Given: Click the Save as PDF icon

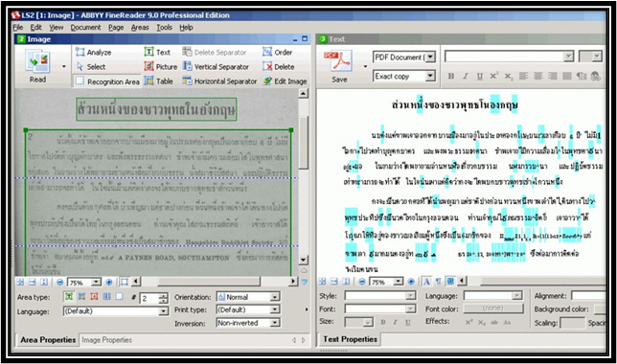Looking at the screenshot, I should [338, 60].
